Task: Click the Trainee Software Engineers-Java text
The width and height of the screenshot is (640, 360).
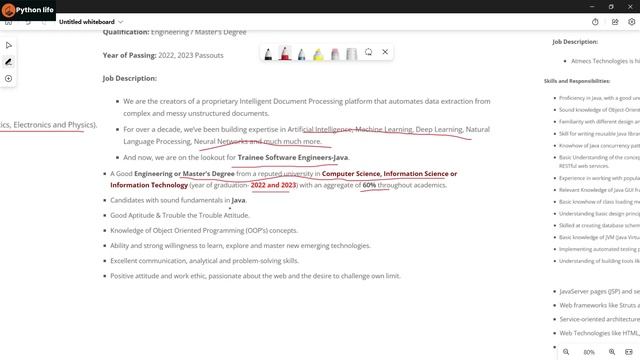Action: click(293, 158)
